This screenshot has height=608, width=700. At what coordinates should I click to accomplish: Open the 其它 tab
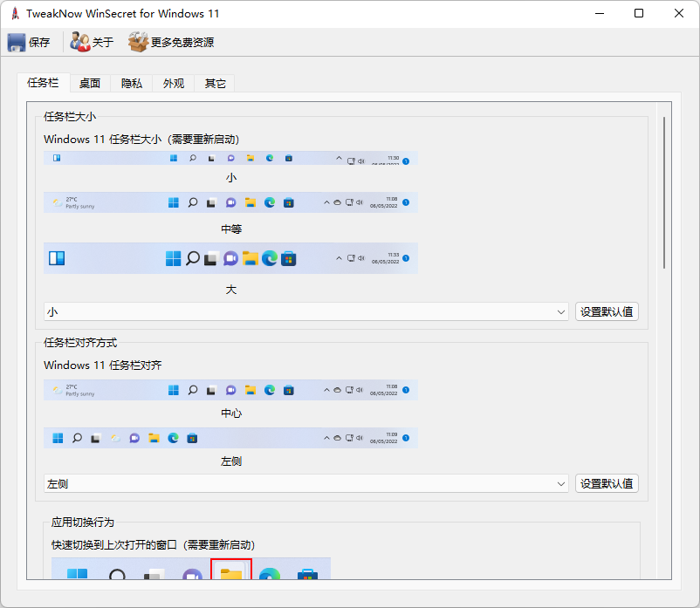pyautogui.click(x=214, y=82)
